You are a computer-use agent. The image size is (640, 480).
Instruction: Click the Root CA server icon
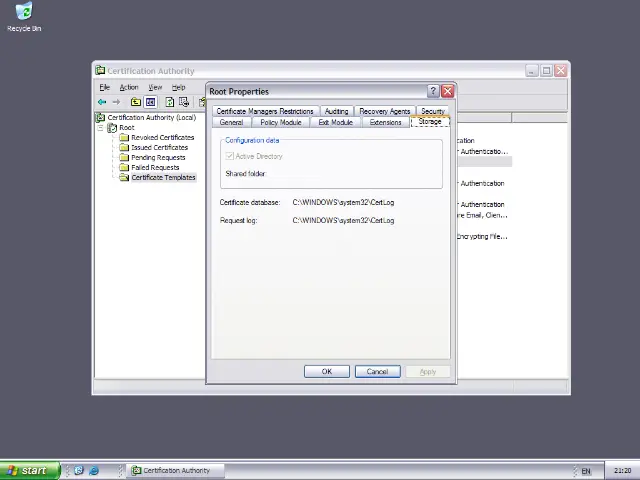[112, 128]
